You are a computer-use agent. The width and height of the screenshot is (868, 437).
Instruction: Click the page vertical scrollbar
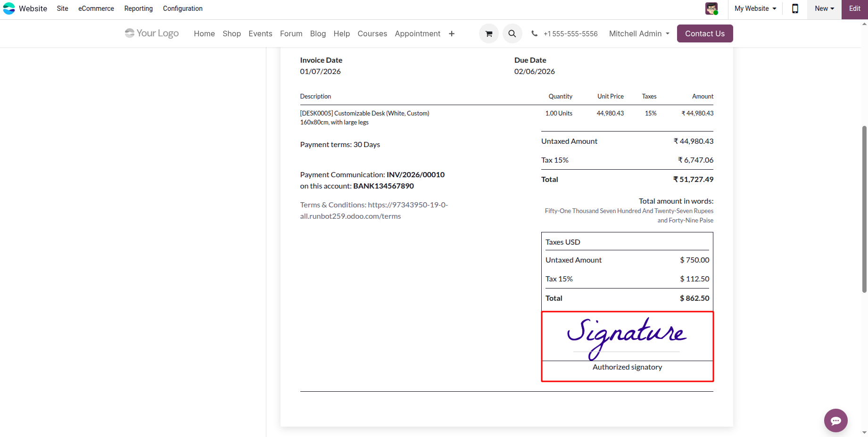coord(864,209)
